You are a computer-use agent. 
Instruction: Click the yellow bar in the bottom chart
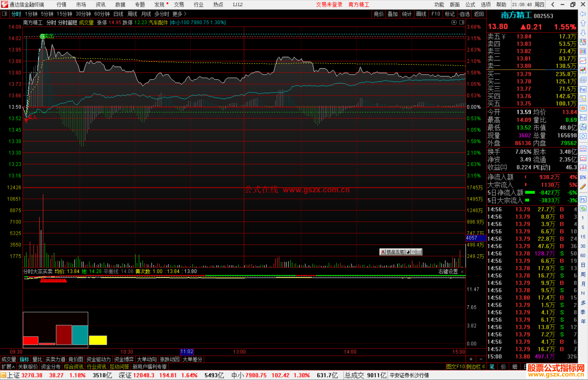tap(98, 340)
